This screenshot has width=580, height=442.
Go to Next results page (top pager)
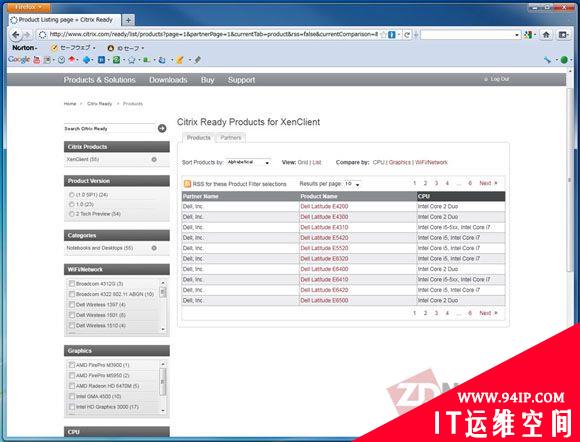point(488,183)
